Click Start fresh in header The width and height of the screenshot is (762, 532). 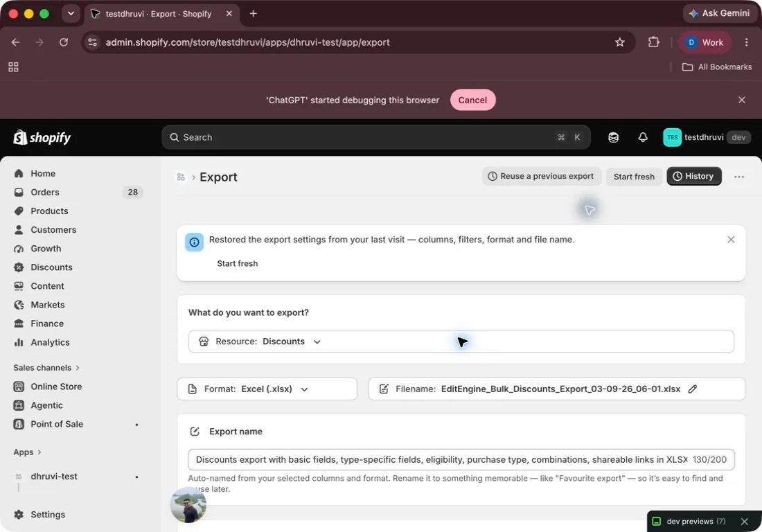point(634,177)
